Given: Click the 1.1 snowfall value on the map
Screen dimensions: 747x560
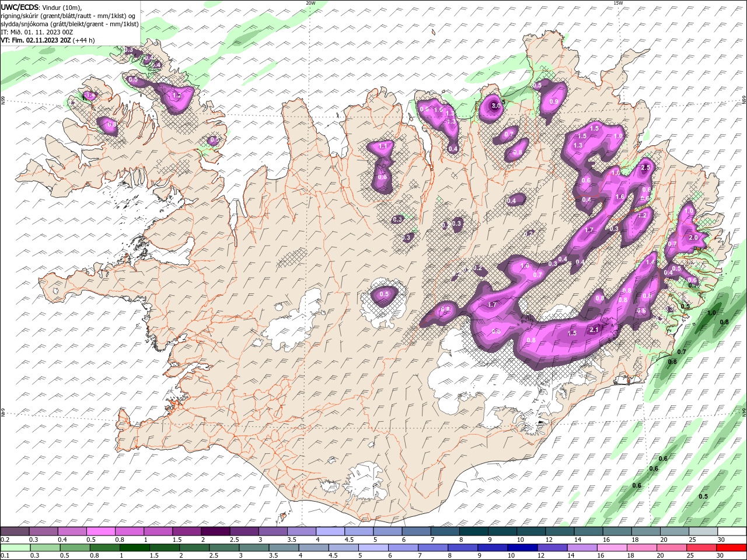Looking at the screenshot, I should [383, 146].
